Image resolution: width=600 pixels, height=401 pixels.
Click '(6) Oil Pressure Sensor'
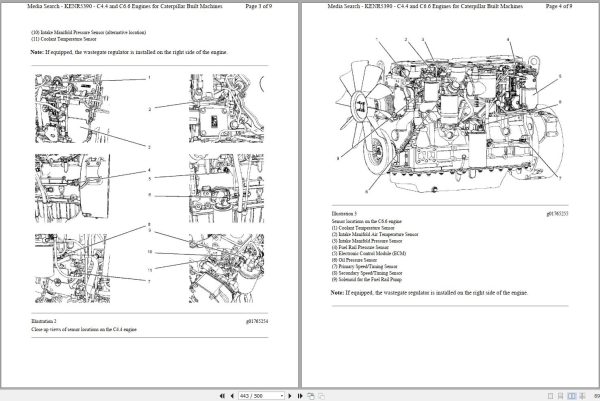coord(354,260)
